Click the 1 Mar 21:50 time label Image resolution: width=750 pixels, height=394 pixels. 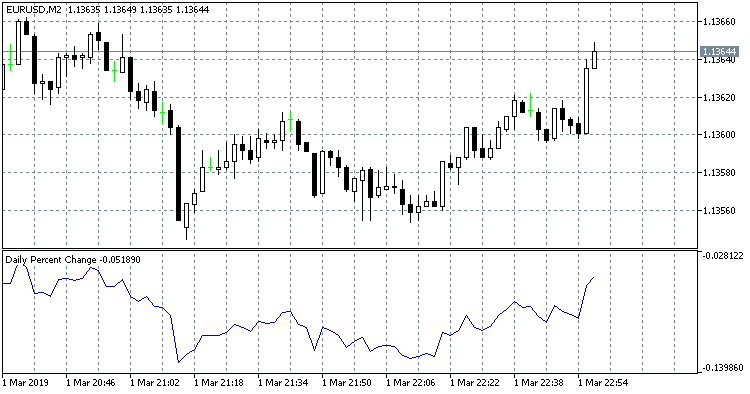[x=347, y=383]
